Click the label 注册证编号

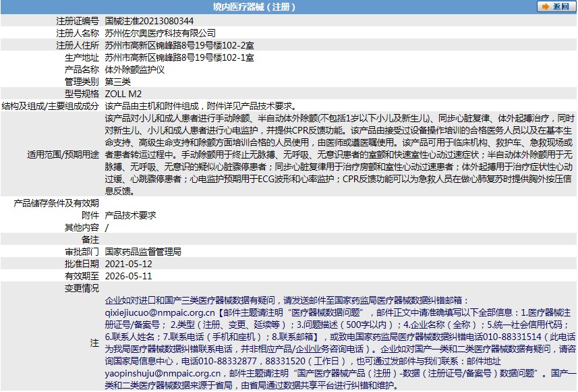click(78, 21)
